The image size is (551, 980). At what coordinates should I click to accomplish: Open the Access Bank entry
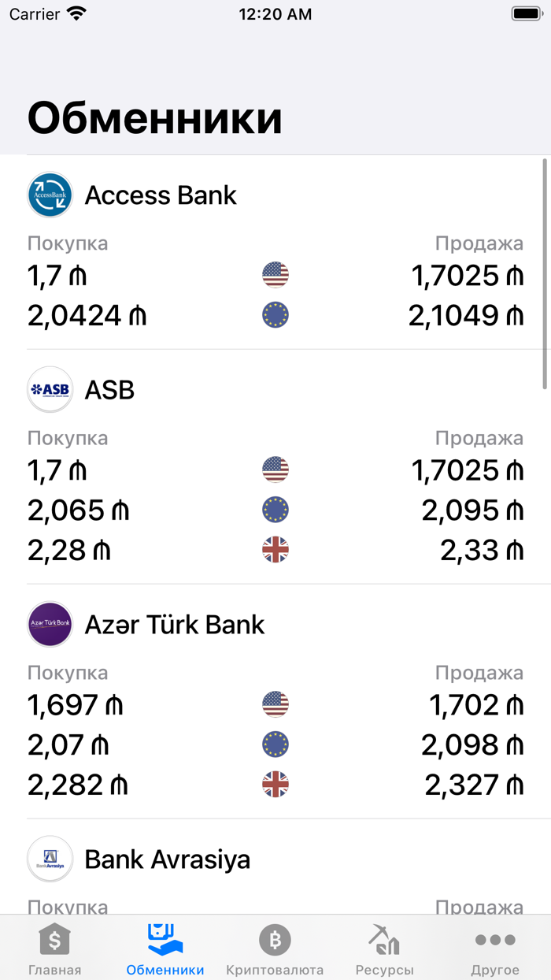(161, 195)
